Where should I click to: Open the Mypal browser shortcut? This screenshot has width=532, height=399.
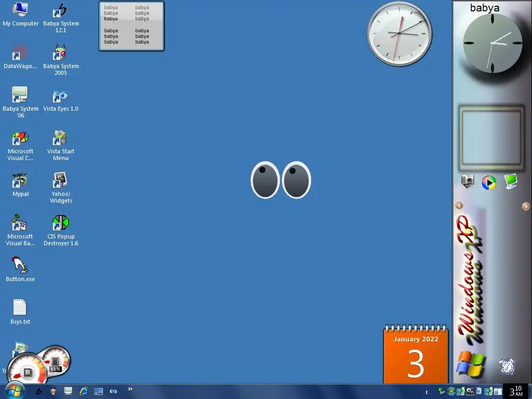coord(20,185)
